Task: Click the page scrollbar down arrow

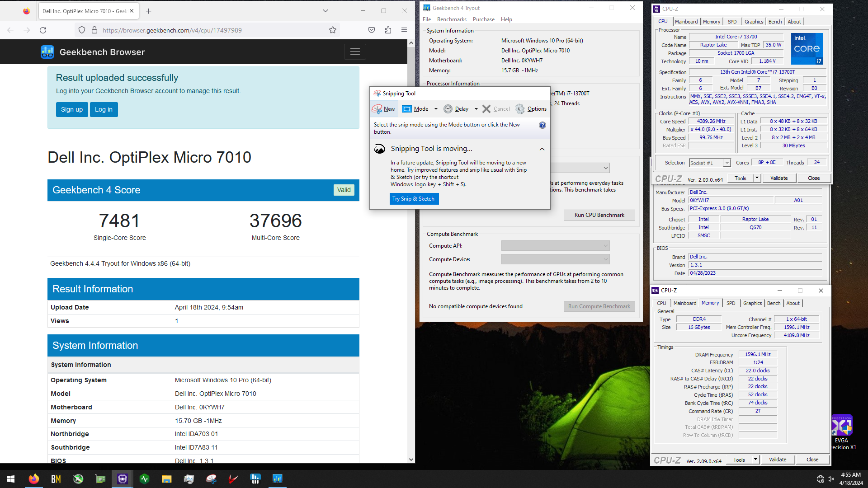Action: click(x=411, y=460)
